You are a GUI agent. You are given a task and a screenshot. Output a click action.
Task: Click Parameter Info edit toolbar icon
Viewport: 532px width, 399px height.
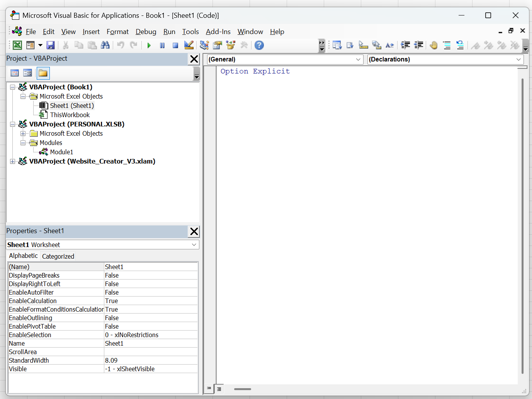coord(376,45)
